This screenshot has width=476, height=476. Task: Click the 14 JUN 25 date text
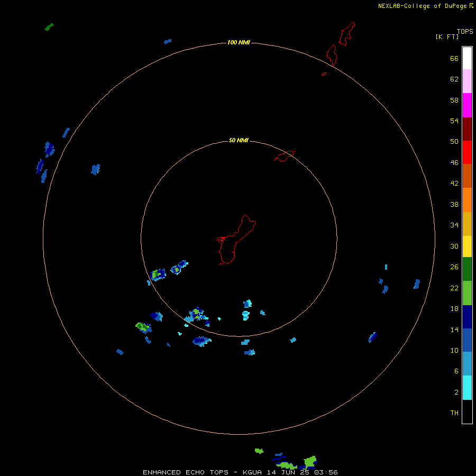click(x=288, y=472)
